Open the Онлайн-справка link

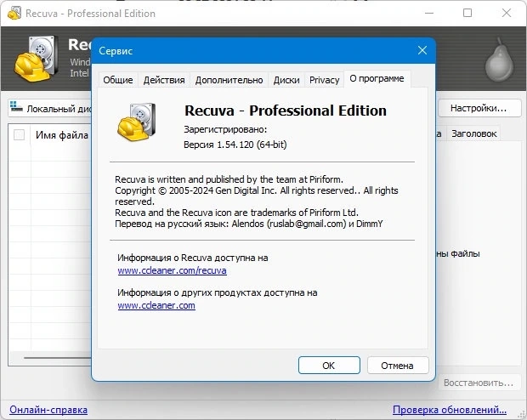pos(48,410)
